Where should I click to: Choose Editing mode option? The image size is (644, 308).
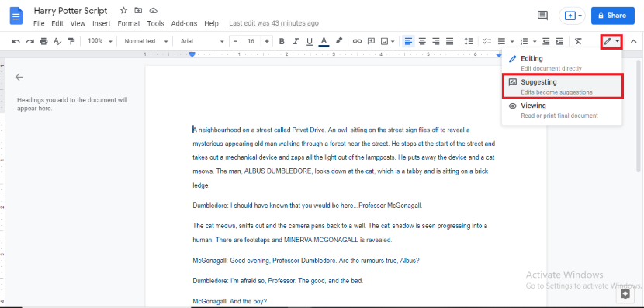pos(562,63)
